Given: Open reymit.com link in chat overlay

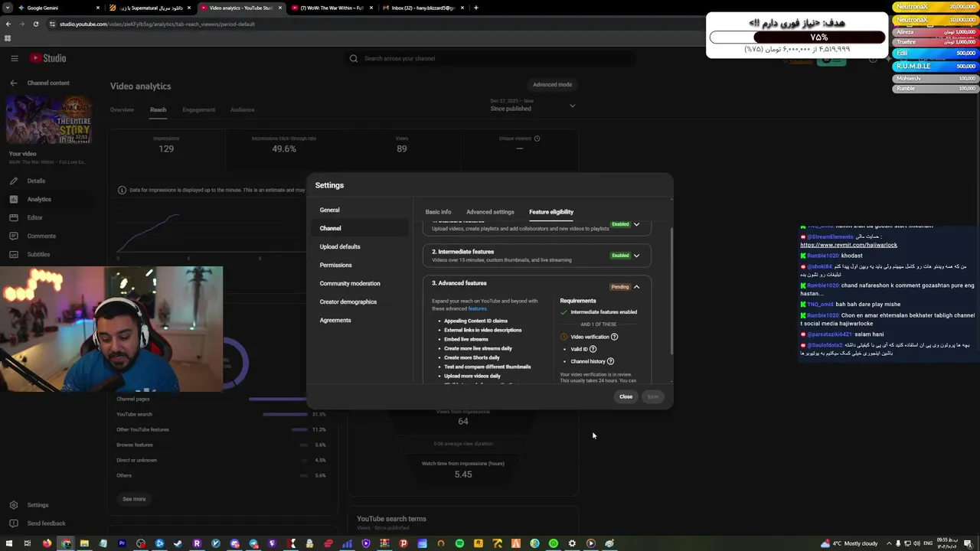Looking at the screenshot, I should [x=849, y=245].
